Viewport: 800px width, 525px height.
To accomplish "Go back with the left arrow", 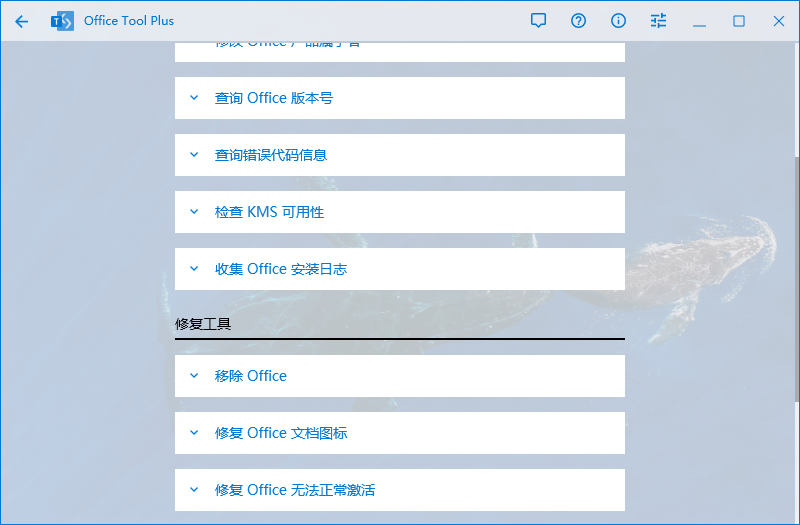I will tap(21, 21).
